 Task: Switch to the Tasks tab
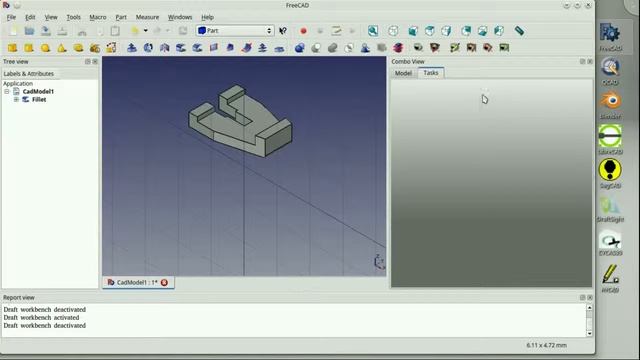click(431, 73)
